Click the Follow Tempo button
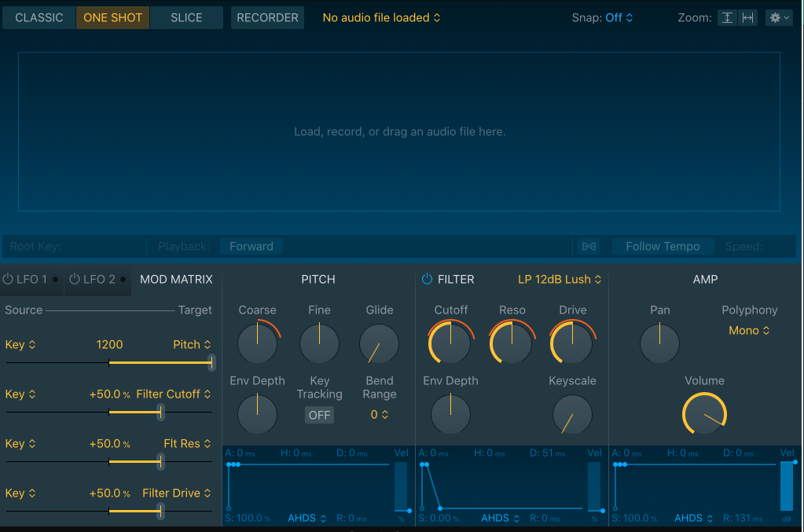The width and height of the screenshot is (804, 532). coord(663,247)
